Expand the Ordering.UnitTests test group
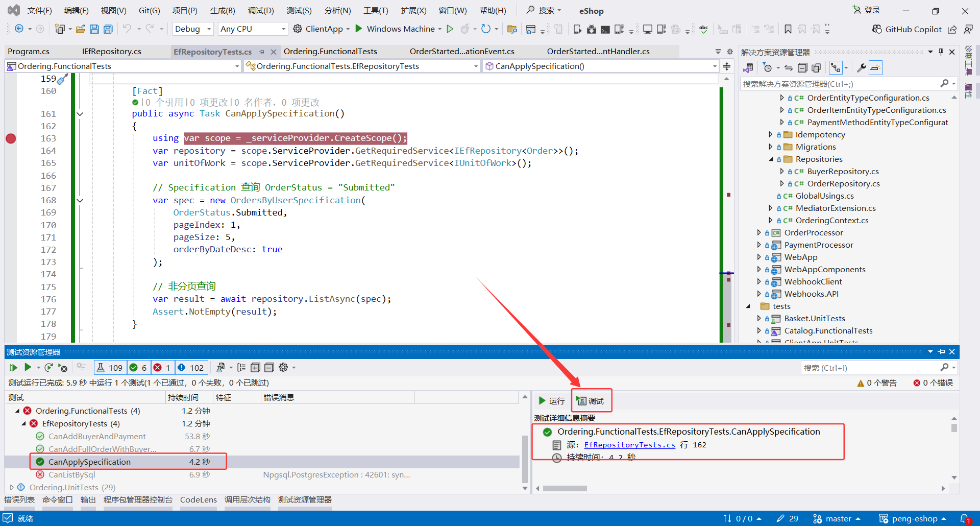 [x=11, y=487]
